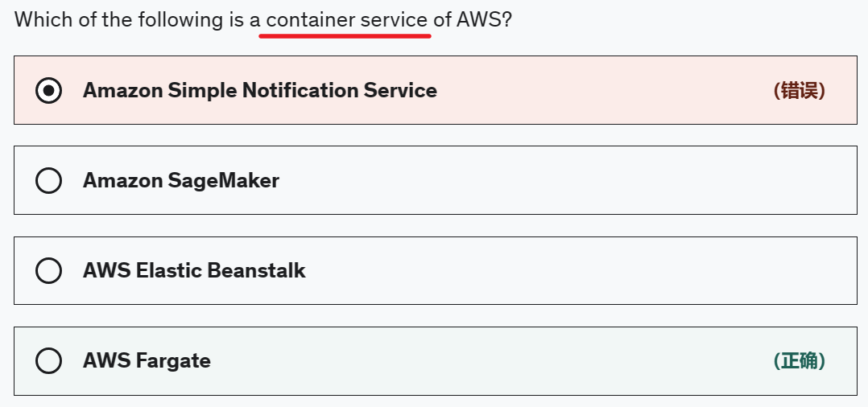The image size is (868, 407).
Task: Click the "Amazon Simple Notification Service" option label
Action: point(259,90)
